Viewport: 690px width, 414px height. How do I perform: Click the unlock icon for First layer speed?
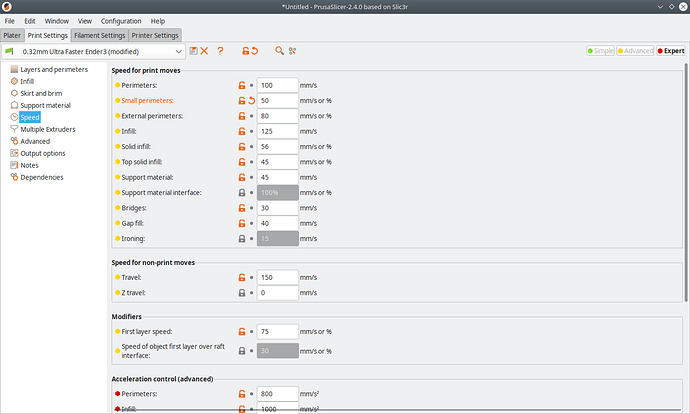pyautogui.click(x=242, y=332)
